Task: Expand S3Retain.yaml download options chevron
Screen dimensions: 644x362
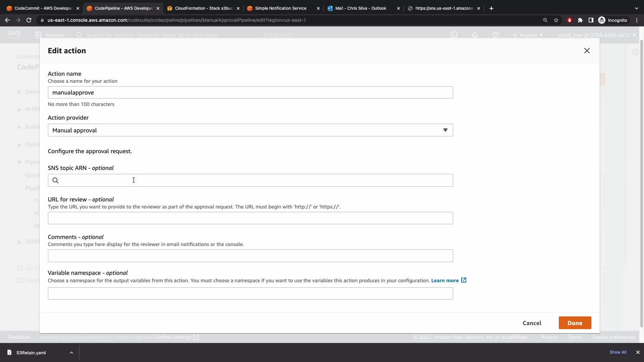Action: [x=71, y=353]
